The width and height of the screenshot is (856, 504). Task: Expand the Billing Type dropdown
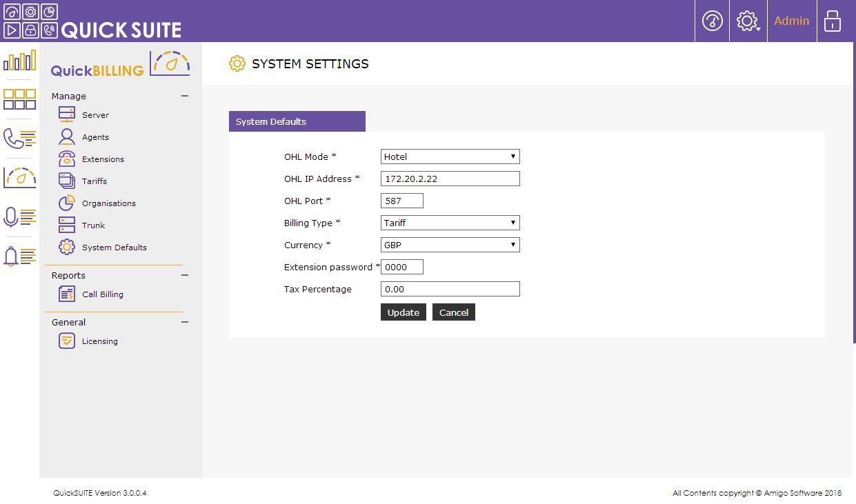(450, 223)
